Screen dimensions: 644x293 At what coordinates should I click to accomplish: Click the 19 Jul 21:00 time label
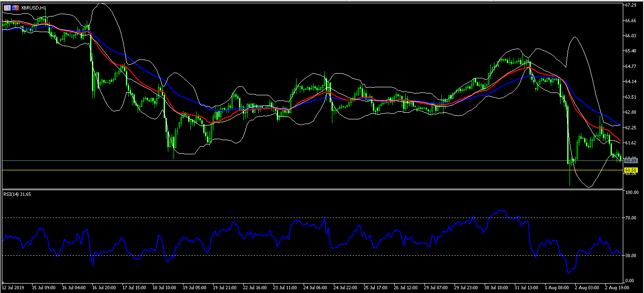click(224, 287)
